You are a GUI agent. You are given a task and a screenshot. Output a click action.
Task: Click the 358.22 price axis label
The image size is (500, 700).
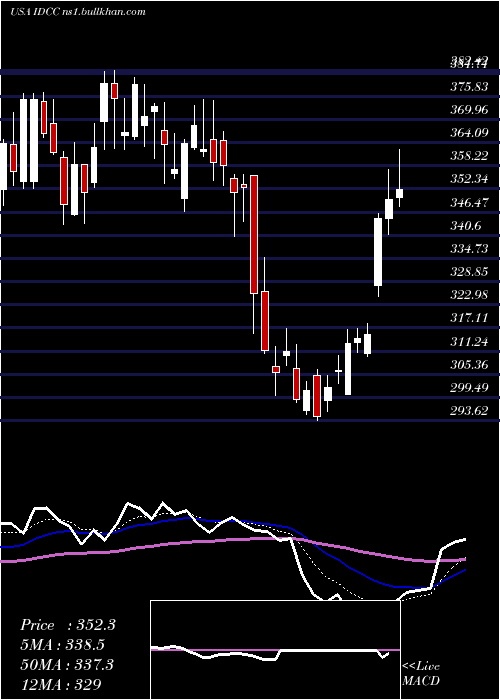coord(469,156)
